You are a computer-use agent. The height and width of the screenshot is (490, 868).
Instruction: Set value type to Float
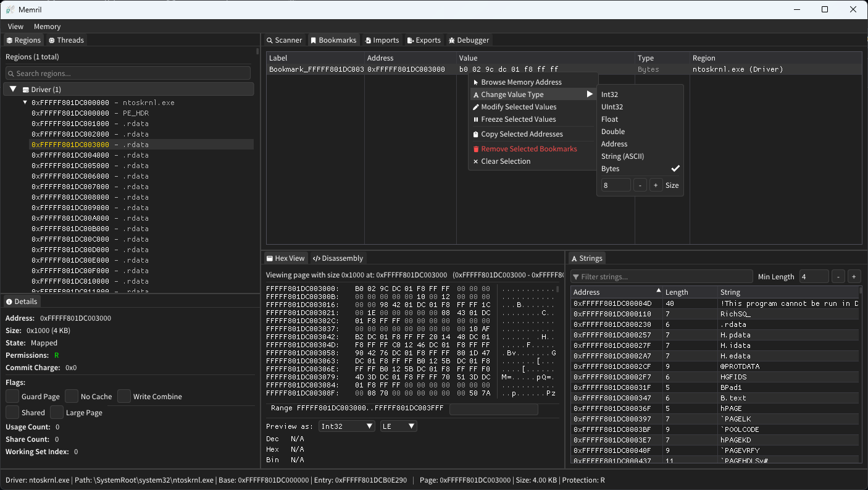click(x=640, y=119)
